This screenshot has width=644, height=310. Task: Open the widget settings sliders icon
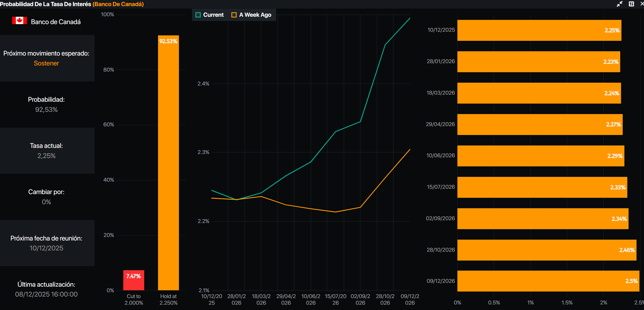(x=631, y=4)
